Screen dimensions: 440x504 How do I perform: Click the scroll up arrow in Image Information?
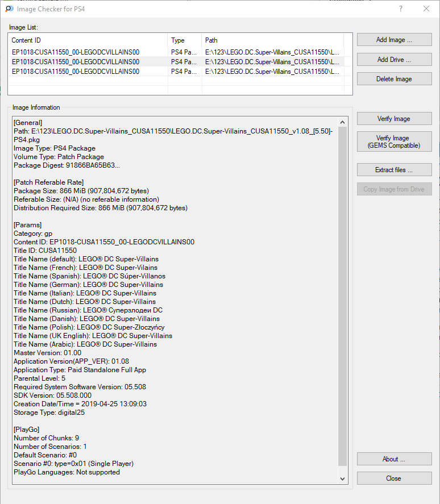pos(343,122)
